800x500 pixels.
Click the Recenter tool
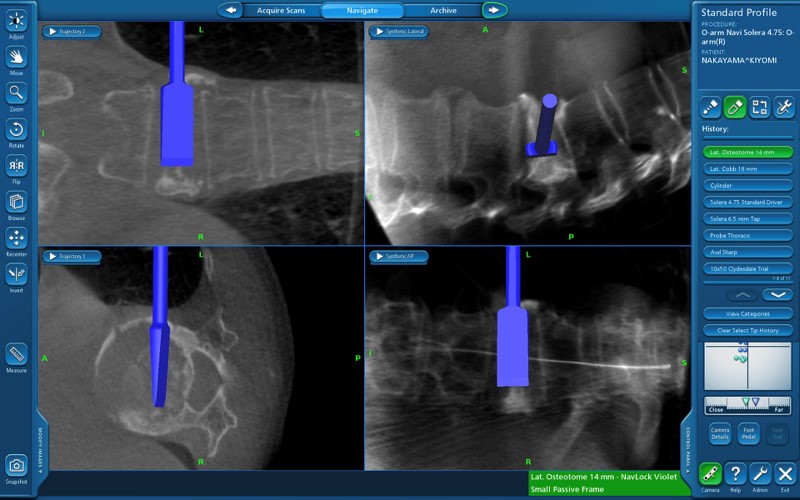16,238
